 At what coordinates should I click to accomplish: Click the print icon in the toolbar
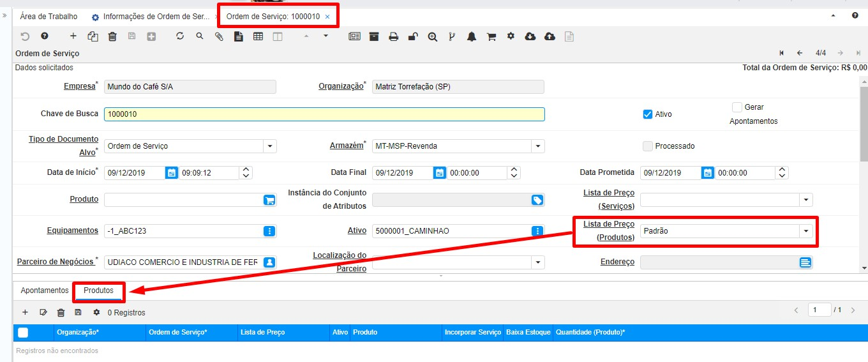[x=394, y=37]
